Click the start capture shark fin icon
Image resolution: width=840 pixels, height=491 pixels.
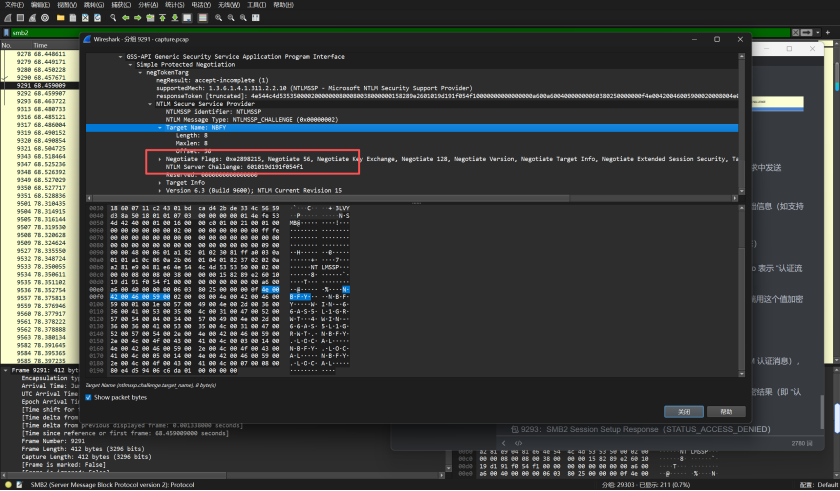pos(8,17)
